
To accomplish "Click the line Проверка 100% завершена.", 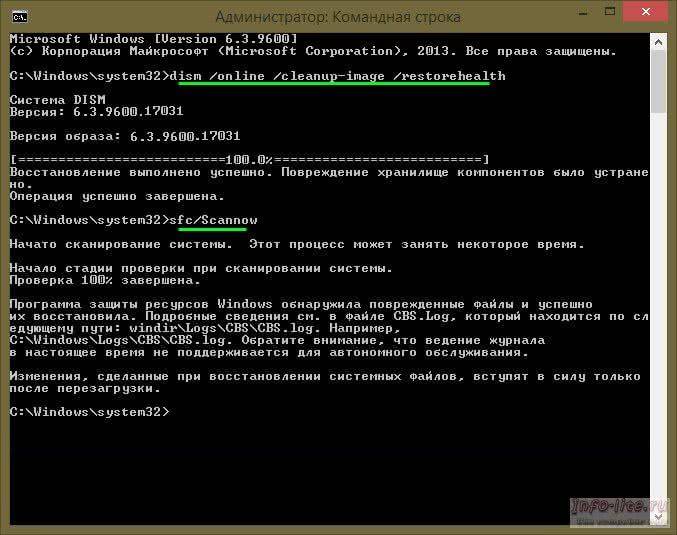I will pyautogui.click(x=105, y=281).
